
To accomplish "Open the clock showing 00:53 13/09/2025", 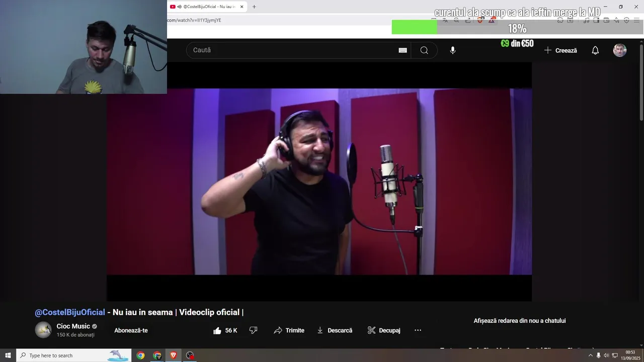I will coord(630,355).
